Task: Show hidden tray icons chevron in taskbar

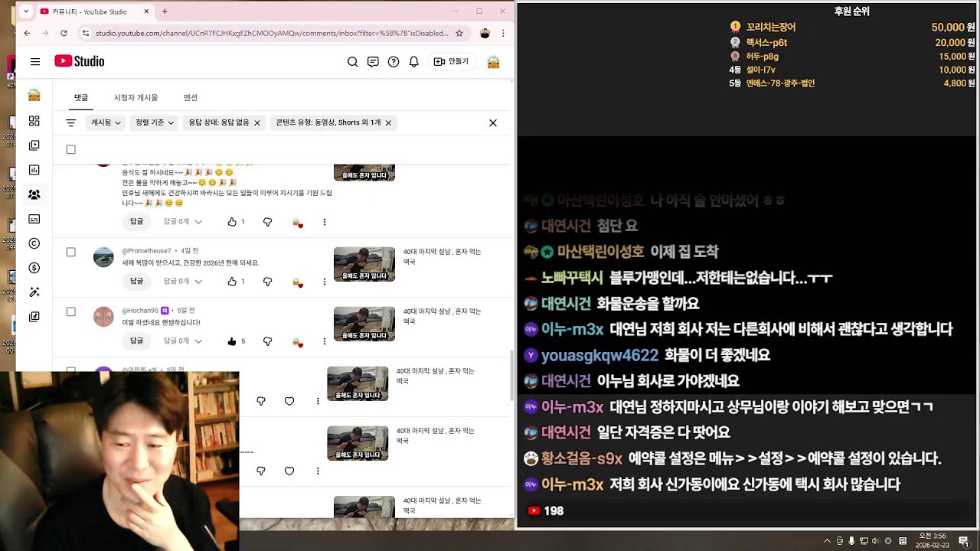Action: click(x=827, y=541)
